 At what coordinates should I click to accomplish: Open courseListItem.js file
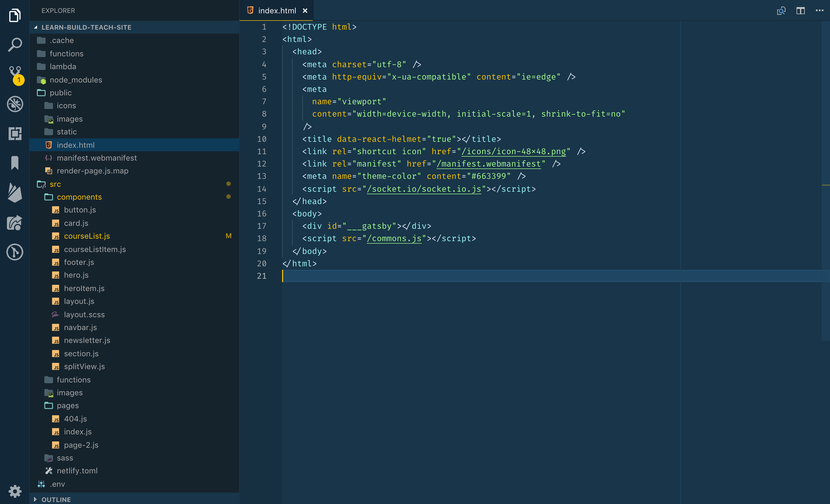point(134,249)
